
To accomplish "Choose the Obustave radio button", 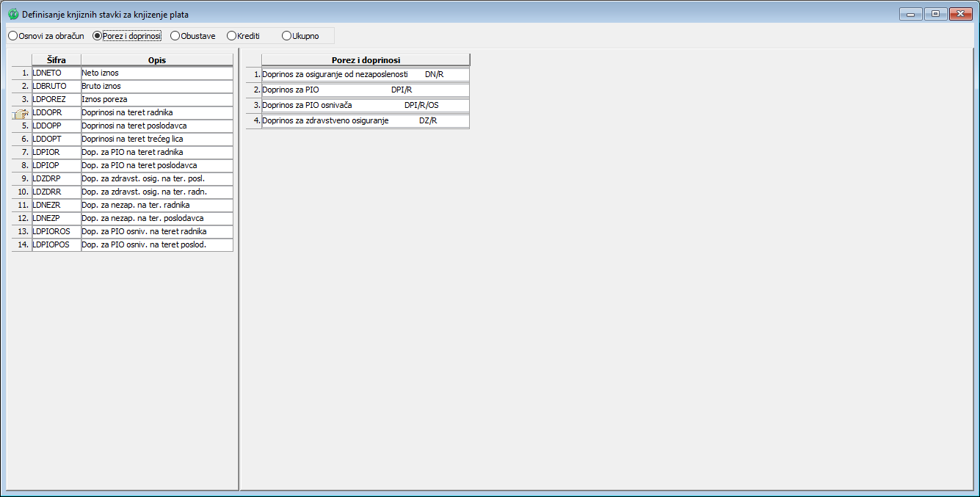I will click(x=175, y=35).
